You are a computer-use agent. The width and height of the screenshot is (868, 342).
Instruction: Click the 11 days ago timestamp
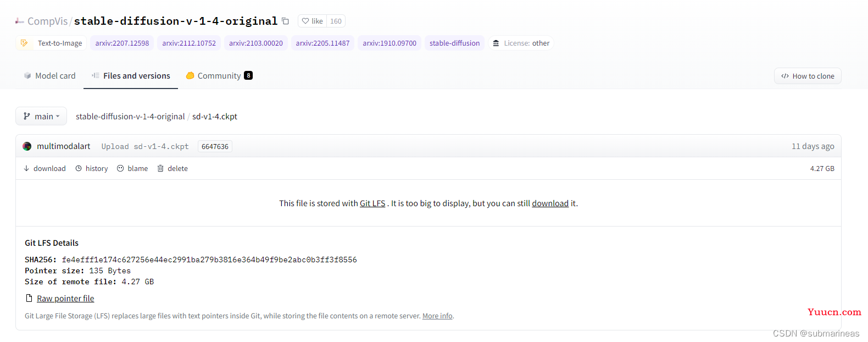(813, 146)
